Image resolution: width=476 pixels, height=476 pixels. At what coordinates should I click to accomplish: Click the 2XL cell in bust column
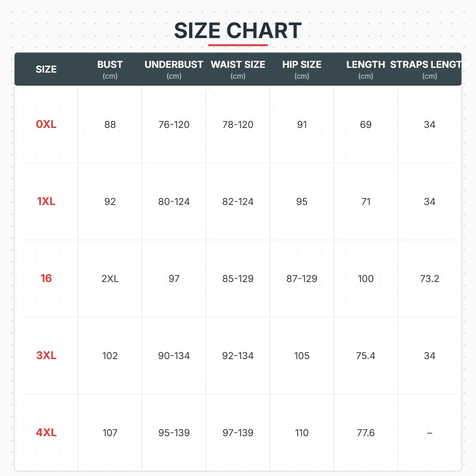(x=110, y=279)
